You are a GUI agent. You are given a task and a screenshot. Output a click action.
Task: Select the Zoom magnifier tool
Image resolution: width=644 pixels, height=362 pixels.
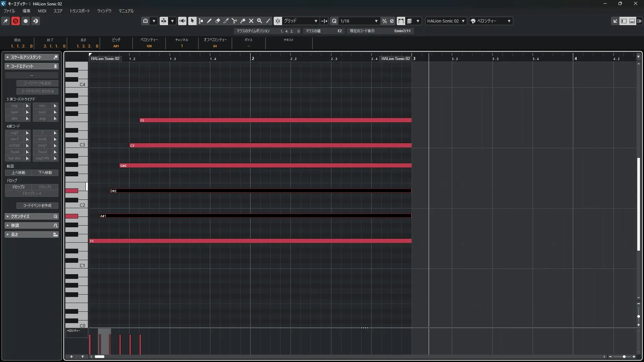(260, 21)
